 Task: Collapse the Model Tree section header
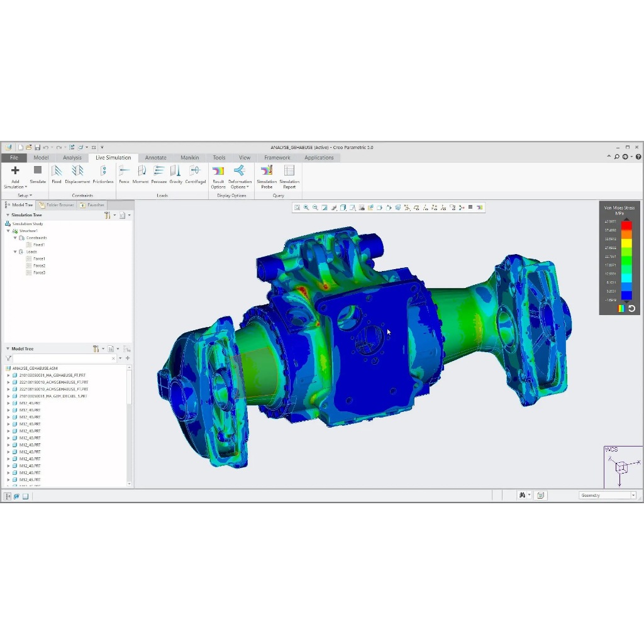[8, 348]
